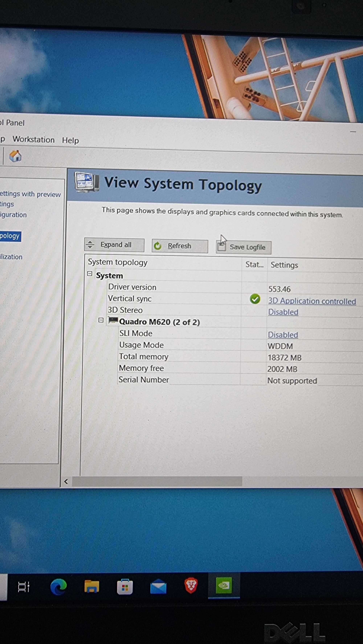Open Task View on the taskbar

pyautogui.click(x=24, y=587)
